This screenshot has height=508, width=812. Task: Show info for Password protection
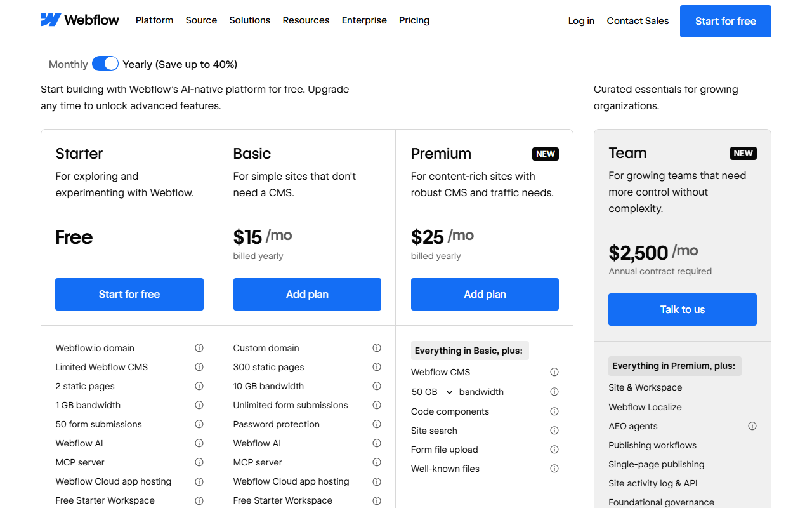click(x=377, y=424)
